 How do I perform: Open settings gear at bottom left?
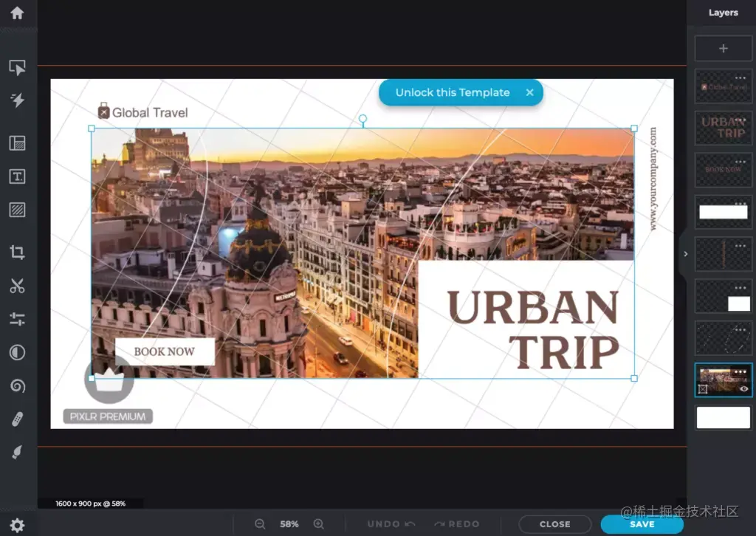pos(18,525)
